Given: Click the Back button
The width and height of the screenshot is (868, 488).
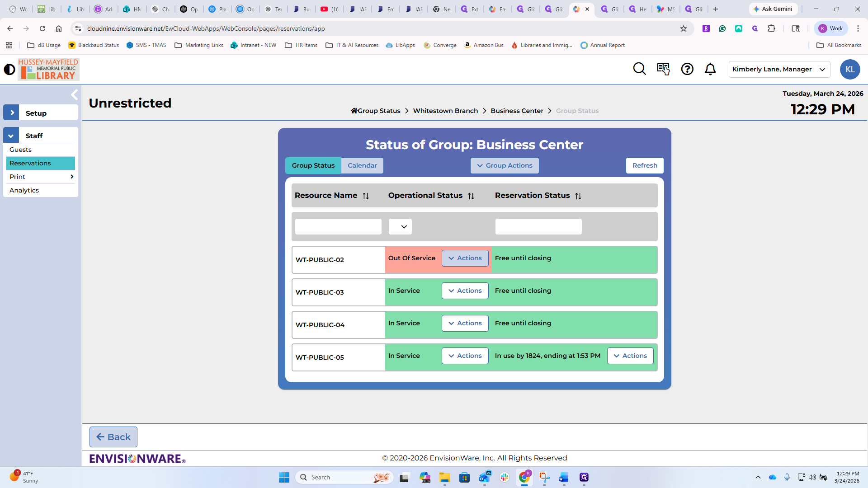Looking at the screenshot, I should click(x=113, y=437).
